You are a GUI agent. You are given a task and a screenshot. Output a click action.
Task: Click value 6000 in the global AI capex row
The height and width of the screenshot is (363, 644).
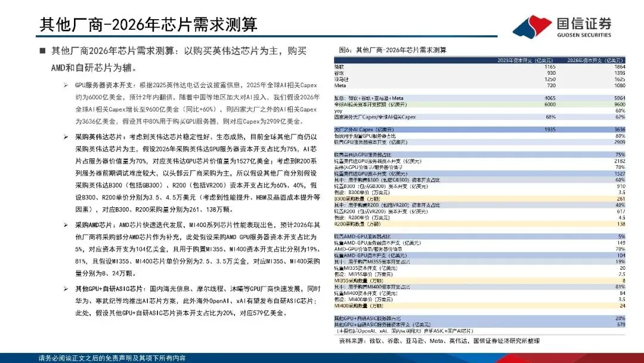pos(550,104)
